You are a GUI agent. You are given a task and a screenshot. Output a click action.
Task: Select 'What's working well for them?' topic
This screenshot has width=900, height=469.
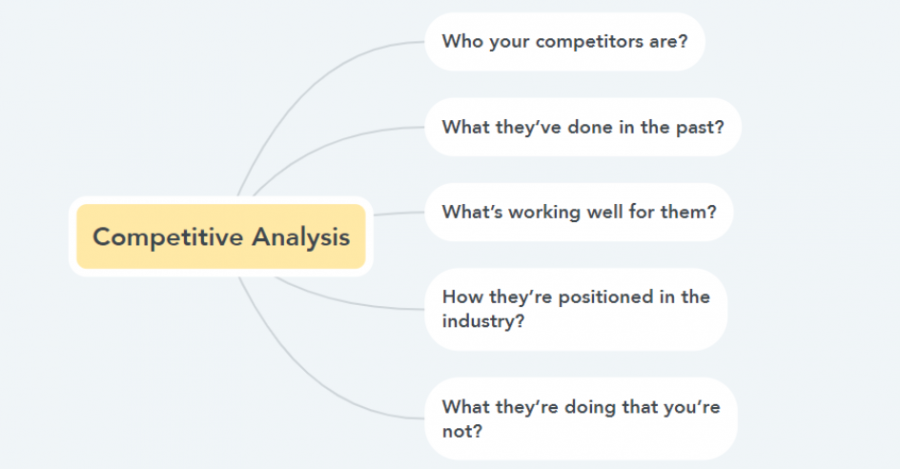click(579, 212)
